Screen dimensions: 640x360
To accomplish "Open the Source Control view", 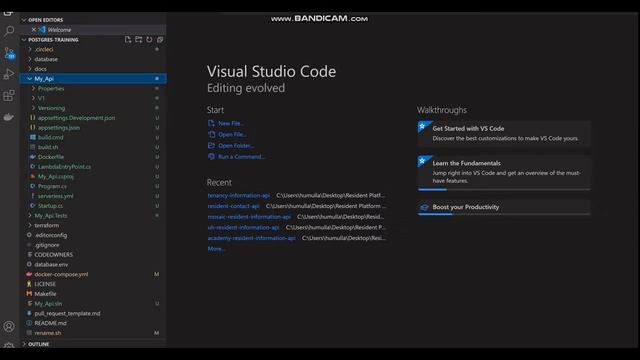I will [9, 53].
